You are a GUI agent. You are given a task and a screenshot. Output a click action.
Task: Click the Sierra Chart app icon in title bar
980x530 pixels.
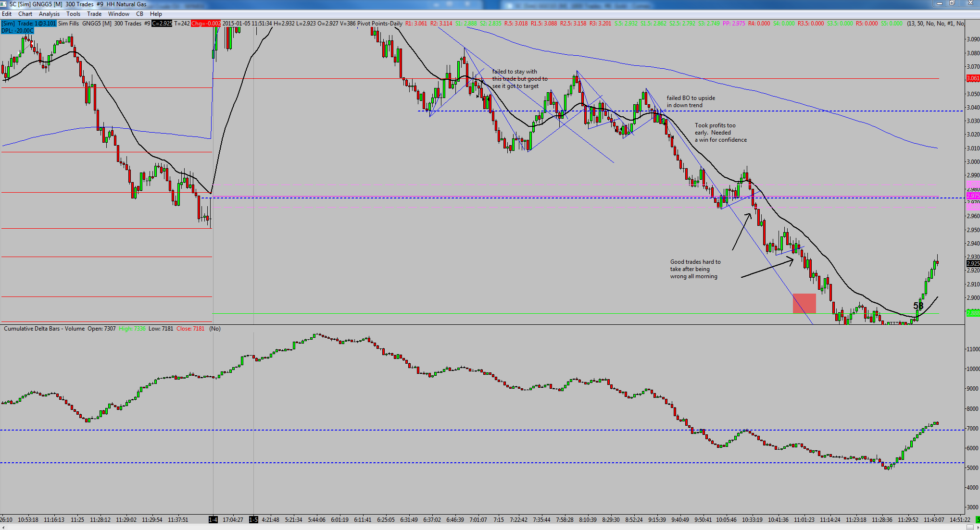pyautogui.click(x=3, y=4)
